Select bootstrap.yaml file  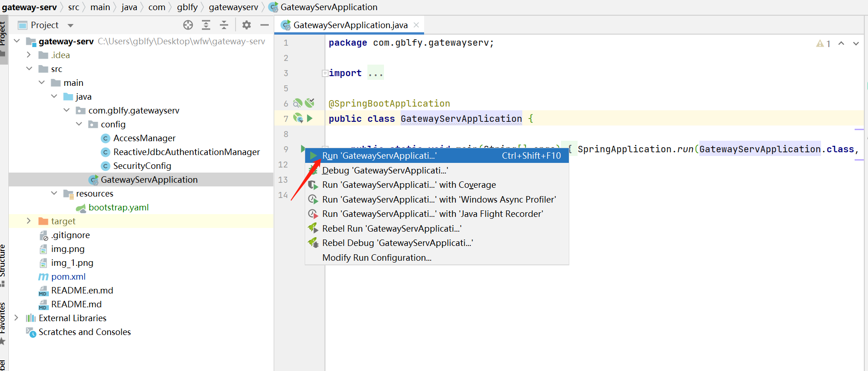(x=118, y=207)
